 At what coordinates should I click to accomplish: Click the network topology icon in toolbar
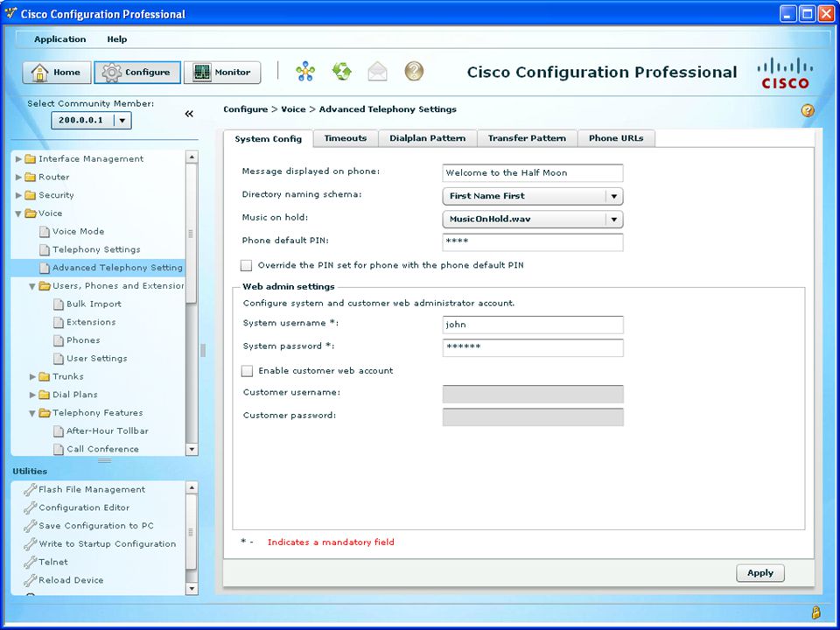[x=305, y=71]
